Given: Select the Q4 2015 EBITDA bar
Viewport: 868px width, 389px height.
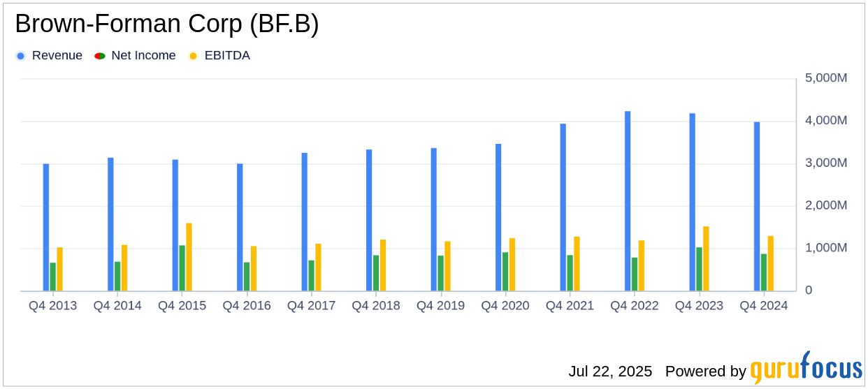Looking at the screenshot, I should [189, 257].
